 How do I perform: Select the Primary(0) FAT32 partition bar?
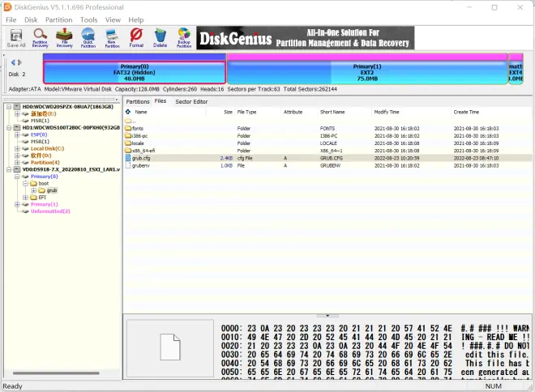point(135,72)
